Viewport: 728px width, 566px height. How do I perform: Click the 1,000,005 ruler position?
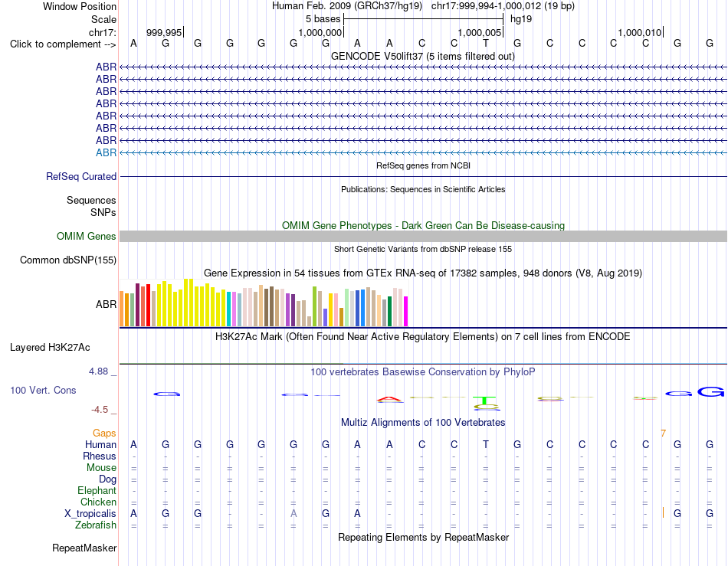click(x=480, y=33)
